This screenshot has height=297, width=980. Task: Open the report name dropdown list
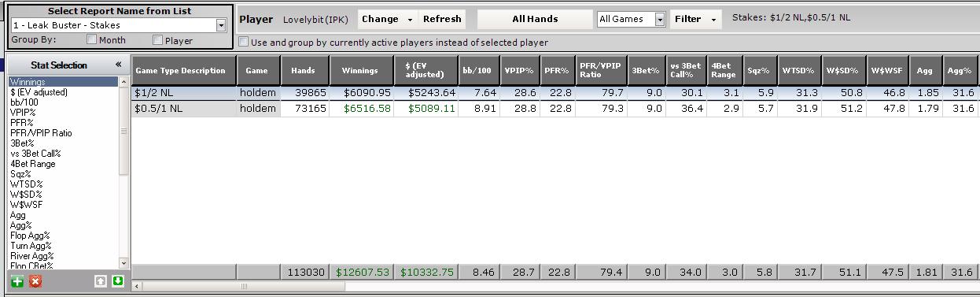click(x=221, y=25)
